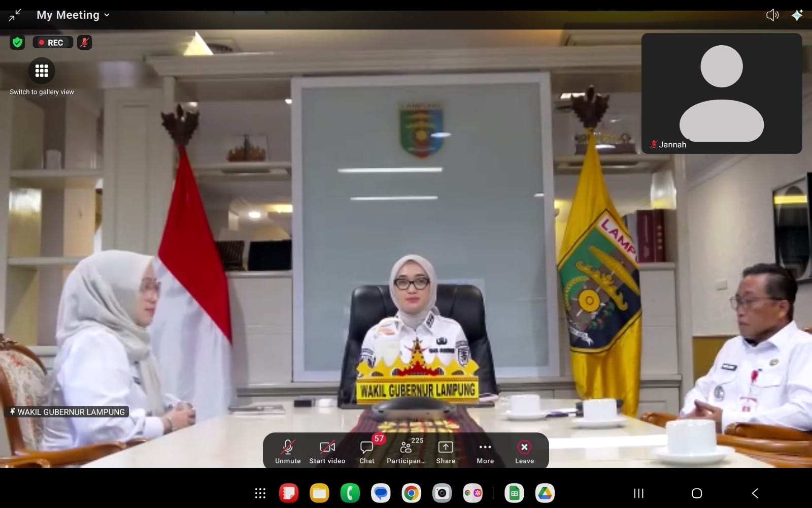
Task: Click the red muted microphone status icon
Action: point(85,43)
